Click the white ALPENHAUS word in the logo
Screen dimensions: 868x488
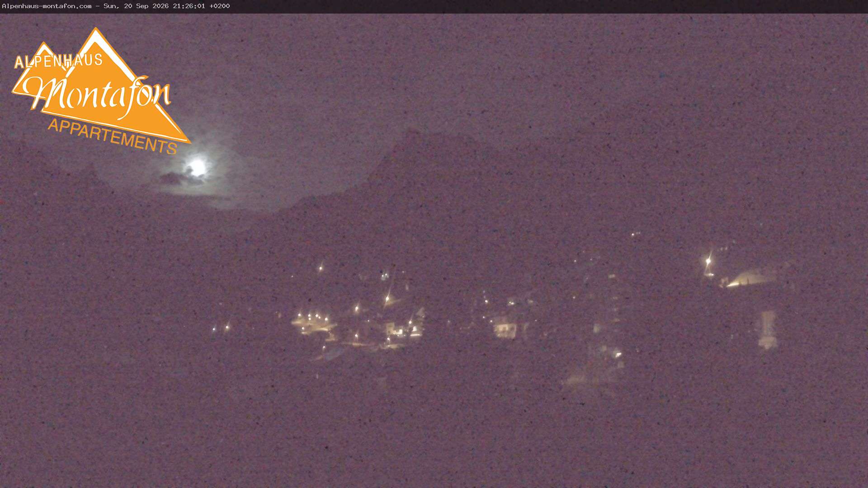coord(59,61)
